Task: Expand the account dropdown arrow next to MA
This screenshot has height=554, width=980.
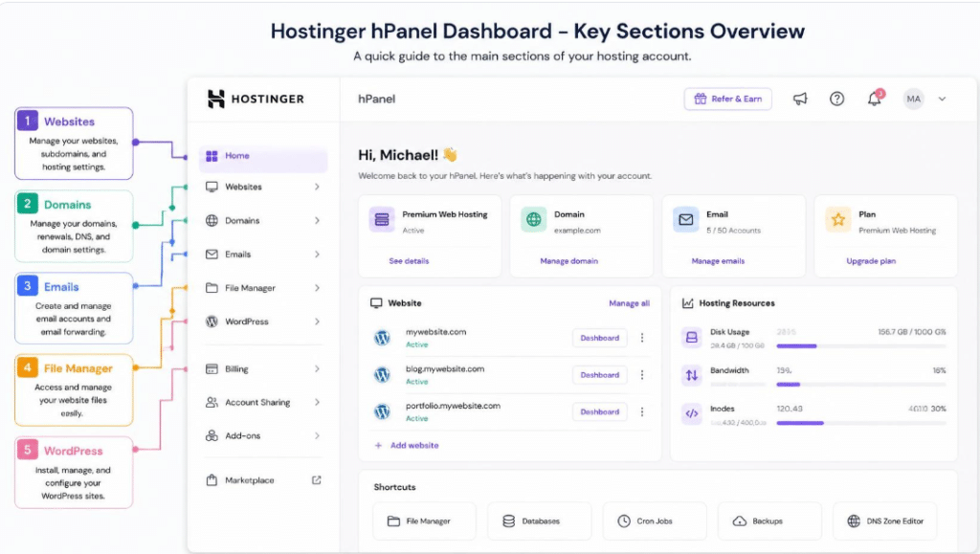Action: coord(942,99)
